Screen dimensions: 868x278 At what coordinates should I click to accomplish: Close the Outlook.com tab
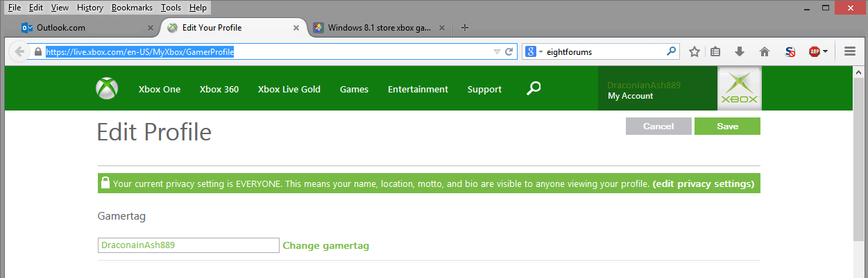tap(151, 28)
